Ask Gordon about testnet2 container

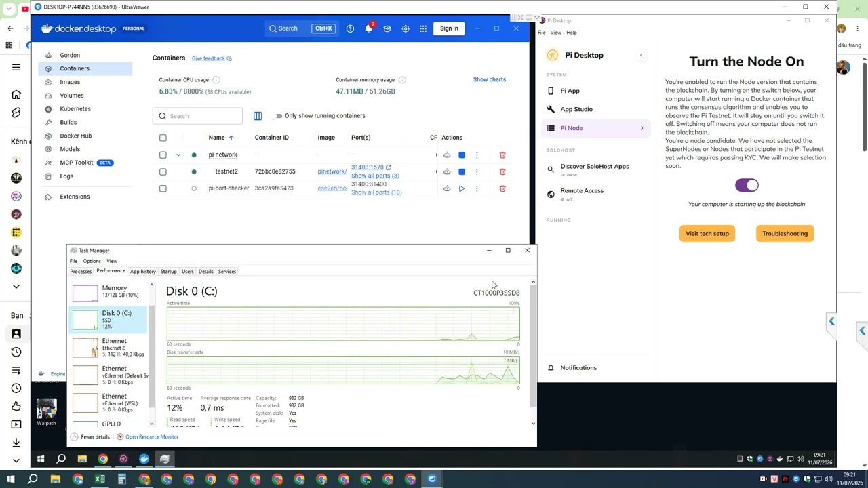coord(447,171)
